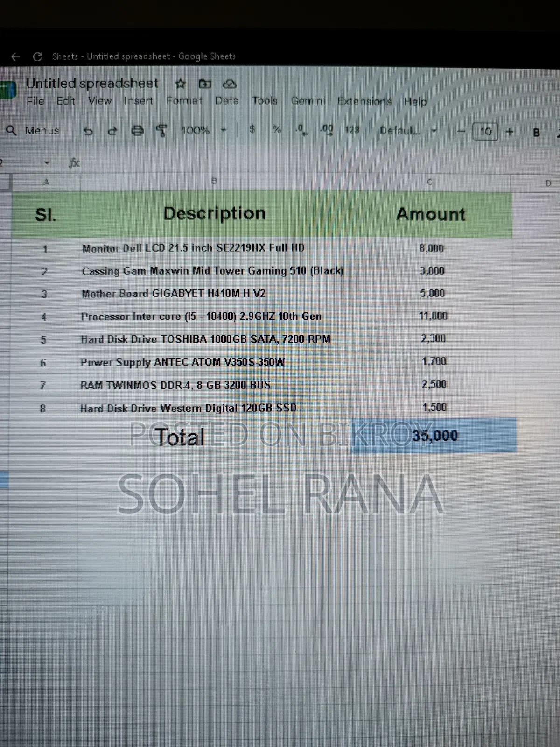560x747 pixels.
Task: Select the 11,000 amount cell
Action: pos(433,316)
